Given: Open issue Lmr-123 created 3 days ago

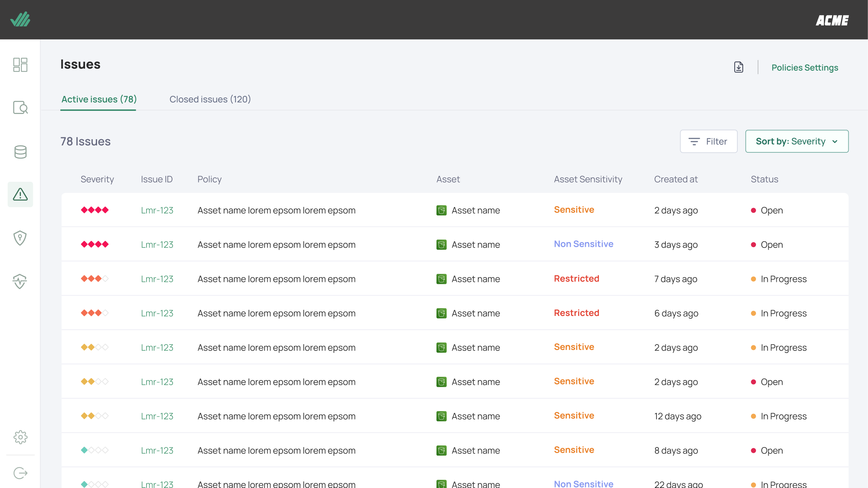Looking at the screenshot, I should pyautogui.click(x=157, y=245).
